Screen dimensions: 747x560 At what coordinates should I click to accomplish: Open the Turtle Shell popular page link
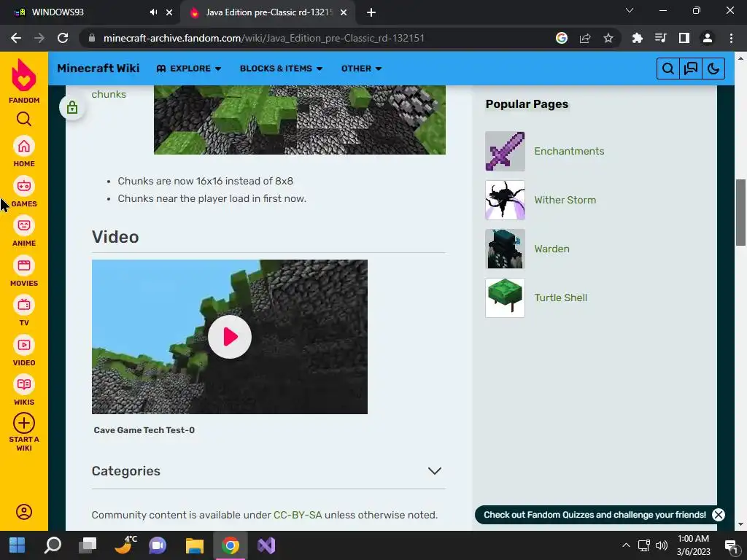click(561, 297)
